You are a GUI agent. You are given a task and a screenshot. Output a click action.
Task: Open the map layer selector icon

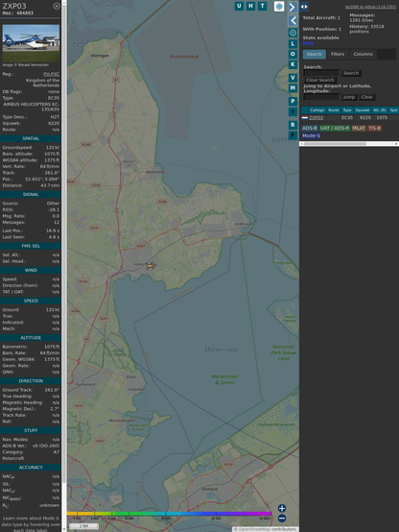click(x=279, y=6)
